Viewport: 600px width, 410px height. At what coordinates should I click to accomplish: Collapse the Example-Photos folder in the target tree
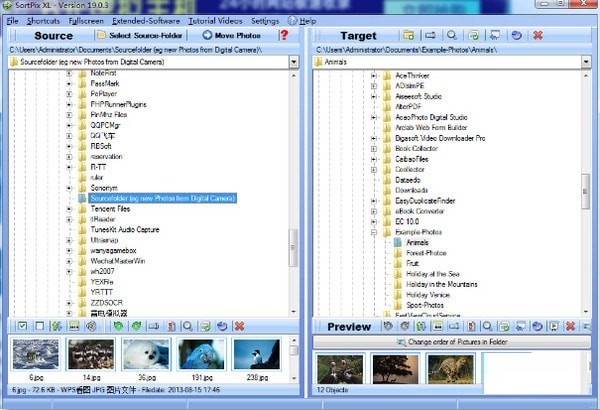(x=374, y=232)
